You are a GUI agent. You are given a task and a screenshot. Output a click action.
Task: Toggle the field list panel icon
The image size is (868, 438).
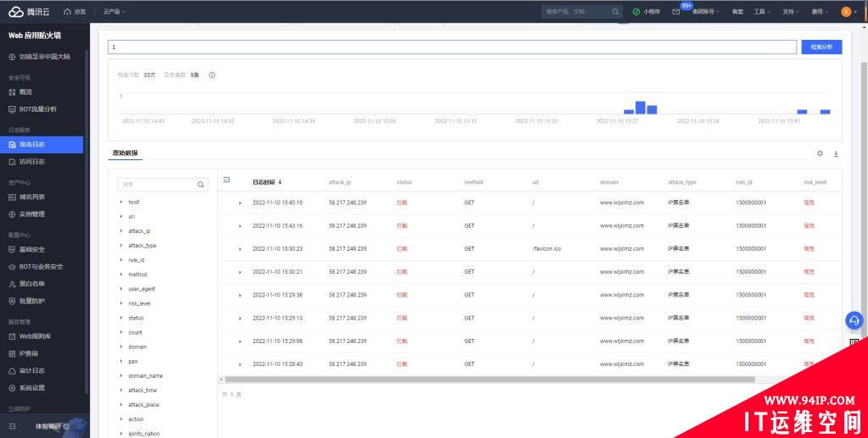pos(226,180)
